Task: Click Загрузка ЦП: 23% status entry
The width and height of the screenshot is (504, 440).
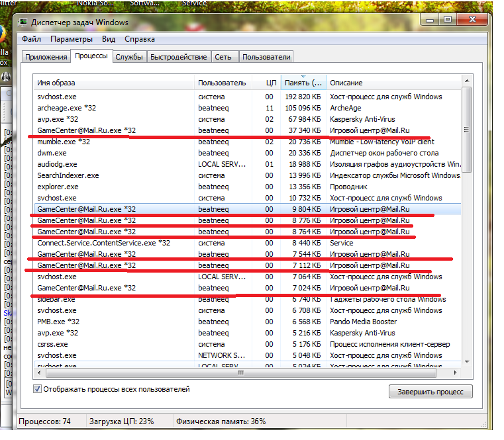Action: [121, 421]
